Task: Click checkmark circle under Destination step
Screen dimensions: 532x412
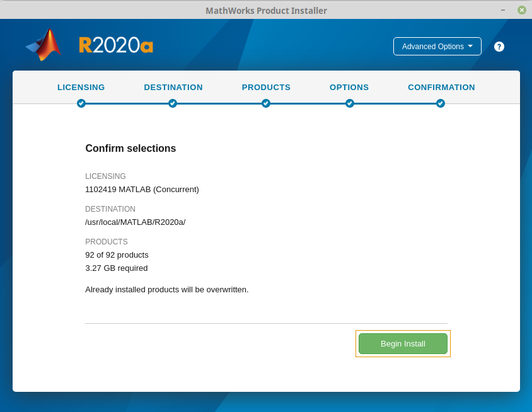Action: (173, 103)
